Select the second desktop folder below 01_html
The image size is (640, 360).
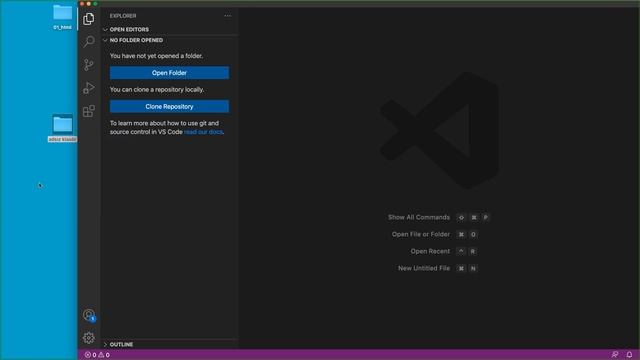tap(62, 128)
